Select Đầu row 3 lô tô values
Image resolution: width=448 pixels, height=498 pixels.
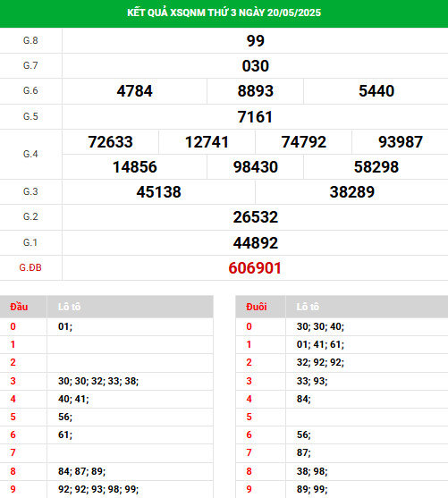tap(98, 381)
